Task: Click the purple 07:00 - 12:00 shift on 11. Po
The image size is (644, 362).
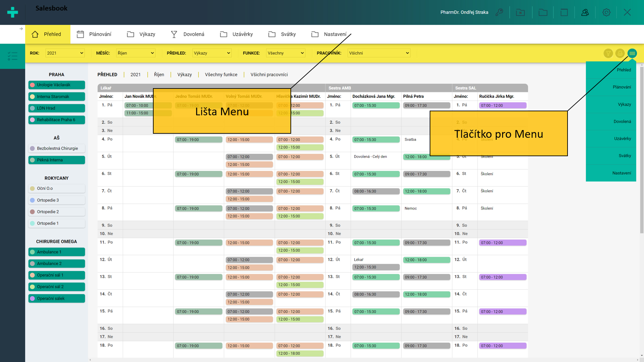Action: click(502, 243)
